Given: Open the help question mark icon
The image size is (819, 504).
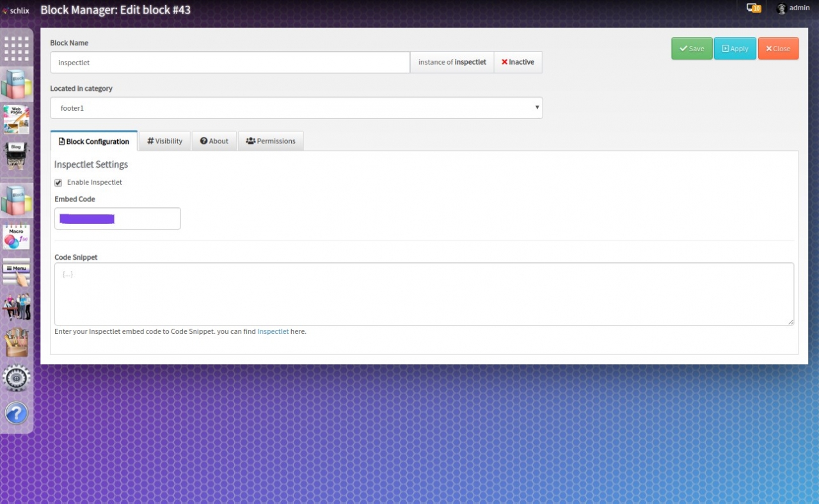Looking at the screenshot, I should 17,413.
